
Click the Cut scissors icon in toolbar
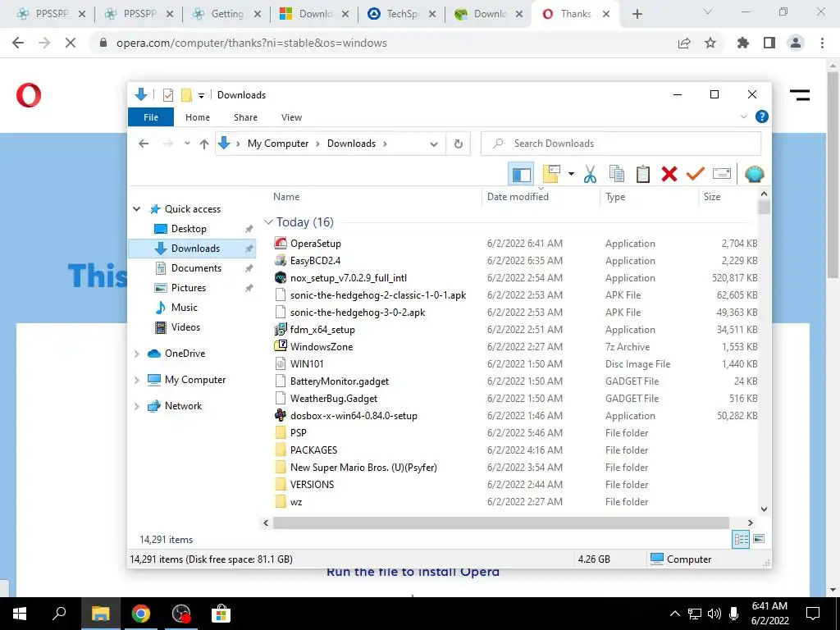(590, 174)
